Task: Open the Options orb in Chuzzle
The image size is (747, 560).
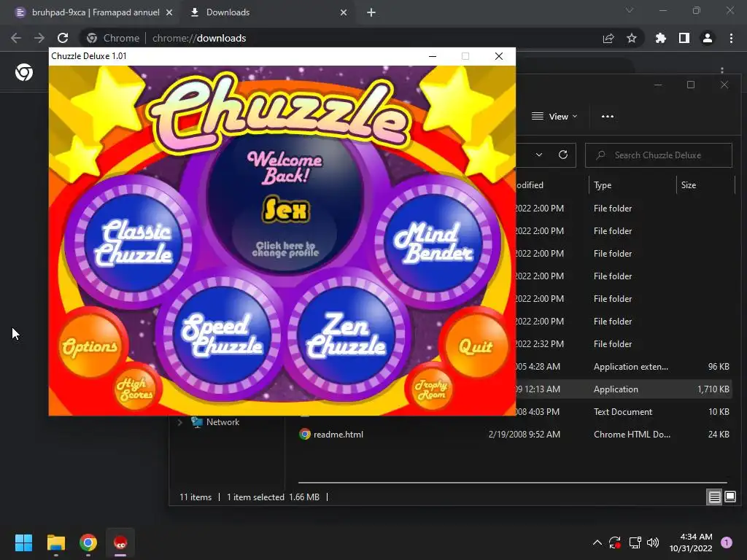Action: (x=90, y=346)
